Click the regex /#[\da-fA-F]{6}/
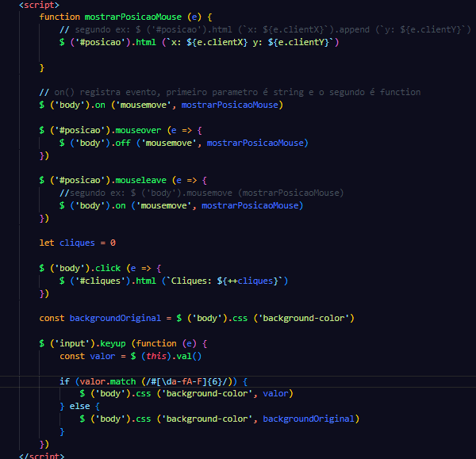Screen dimensions: 476x459 pyautogui.click(x=186, y=381)
